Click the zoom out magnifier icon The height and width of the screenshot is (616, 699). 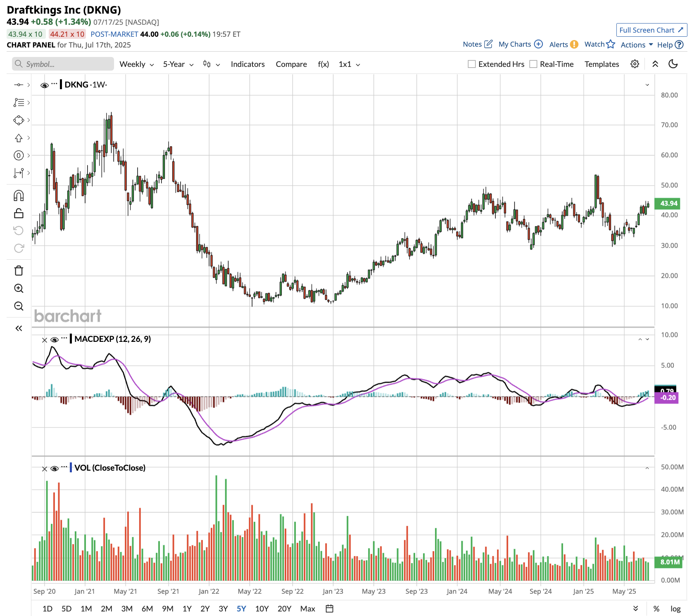pos(19,306)
